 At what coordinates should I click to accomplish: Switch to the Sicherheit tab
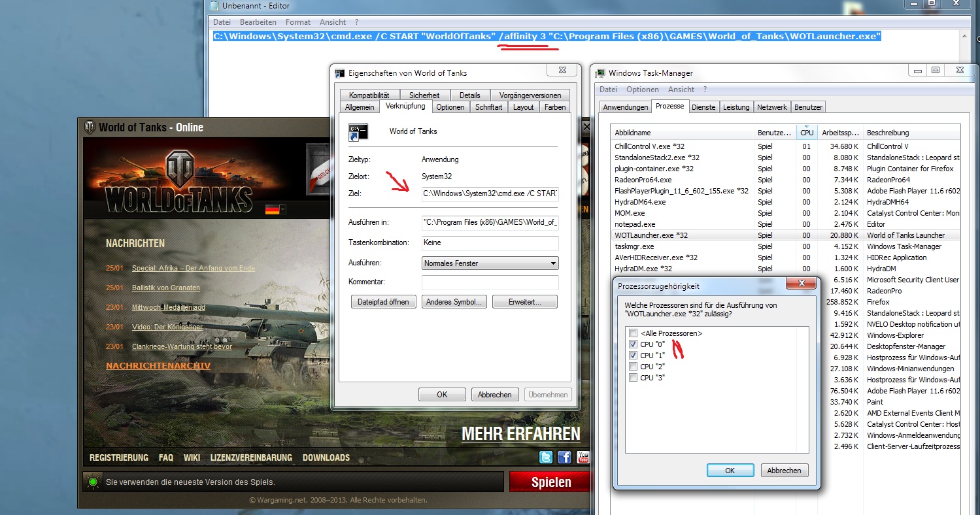click(424, 95)
